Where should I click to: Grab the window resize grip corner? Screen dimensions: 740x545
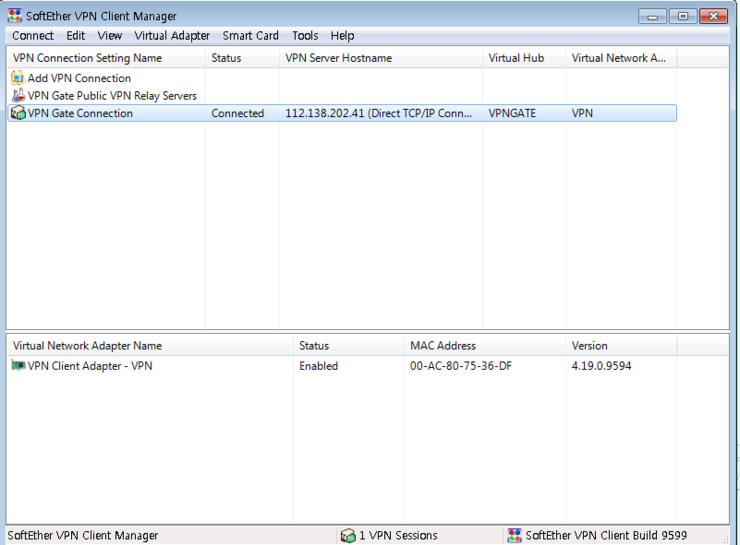725,538
